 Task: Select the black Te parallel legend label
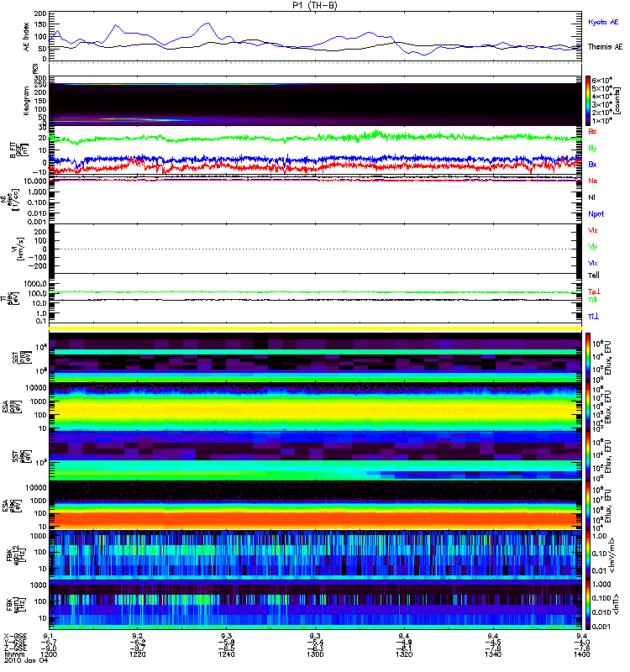tap(594, 276)
